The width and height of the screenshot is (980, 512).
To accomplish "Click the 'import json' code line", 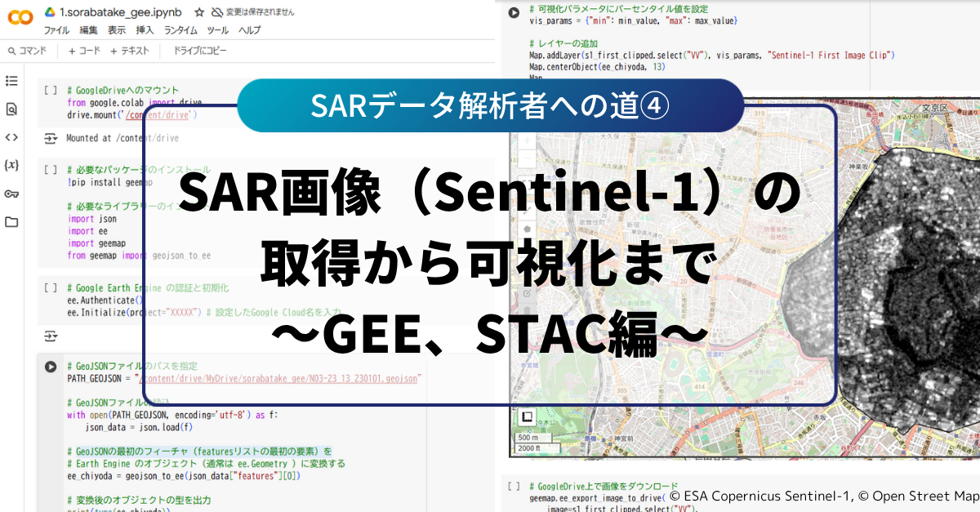I will [92, 219].
